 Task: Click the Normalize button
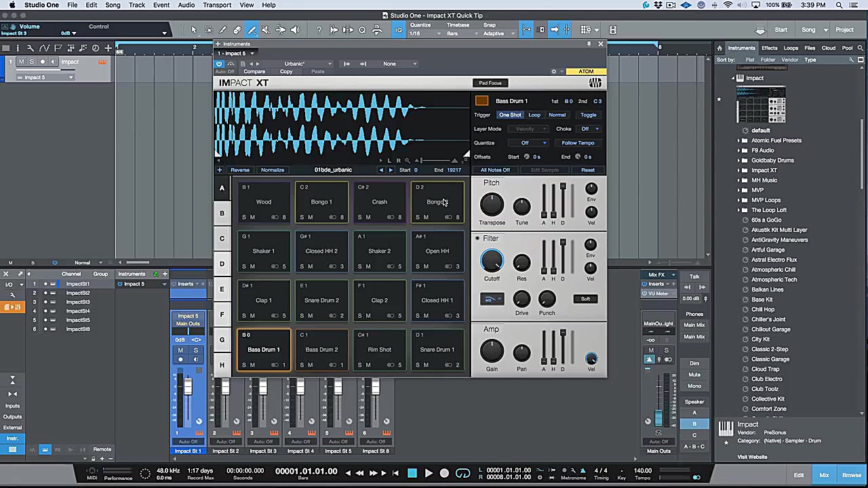pos(273,170)
